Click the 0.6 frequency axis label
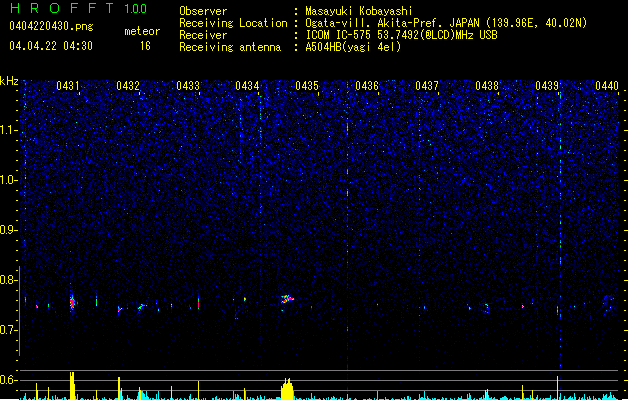Viewport: 629px width, 400px height. tap(8, 380)
